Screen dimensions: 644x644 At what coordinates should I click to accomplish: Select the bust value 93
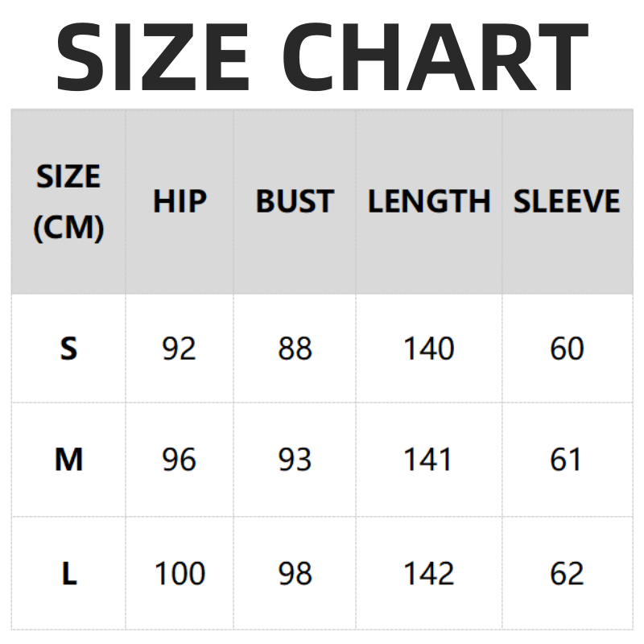[295, 460]
